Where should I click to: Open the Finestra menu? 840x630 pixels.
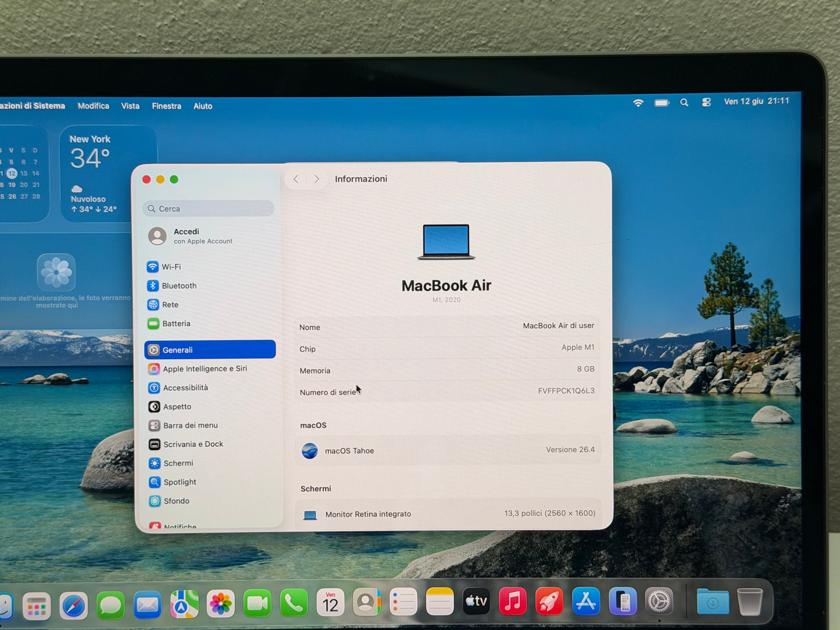(166, 106)
